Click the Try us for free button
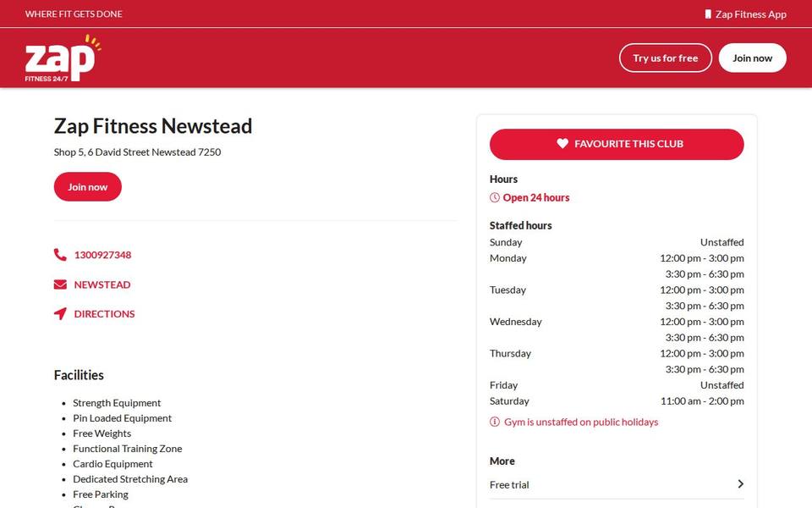Viewport: 812px width, 508px height. [666, 58]
